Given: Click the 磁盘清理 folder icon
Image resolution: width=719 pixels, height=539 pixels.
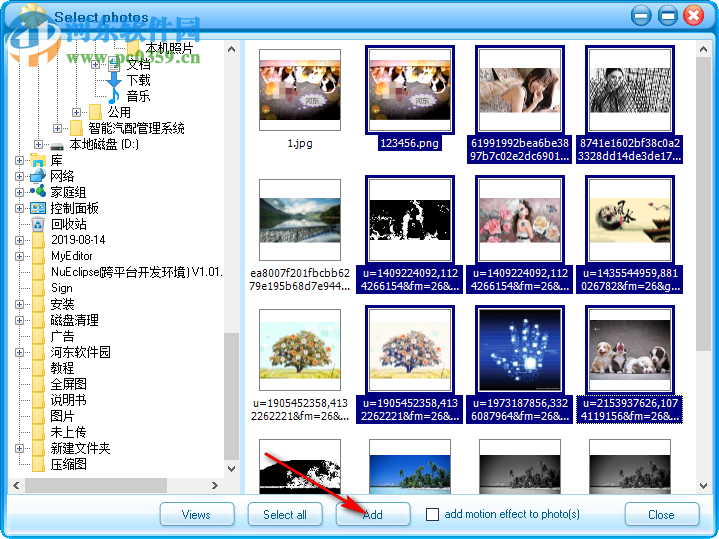Looking at the screenshot, I should [x=39, y=320].
